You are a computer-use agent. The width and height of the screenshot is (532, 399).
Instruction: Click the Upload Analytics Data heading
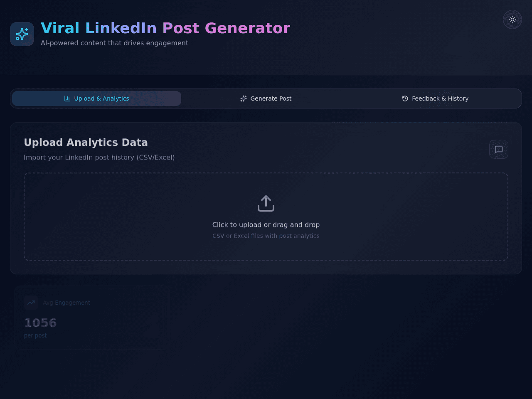point(86,143)
